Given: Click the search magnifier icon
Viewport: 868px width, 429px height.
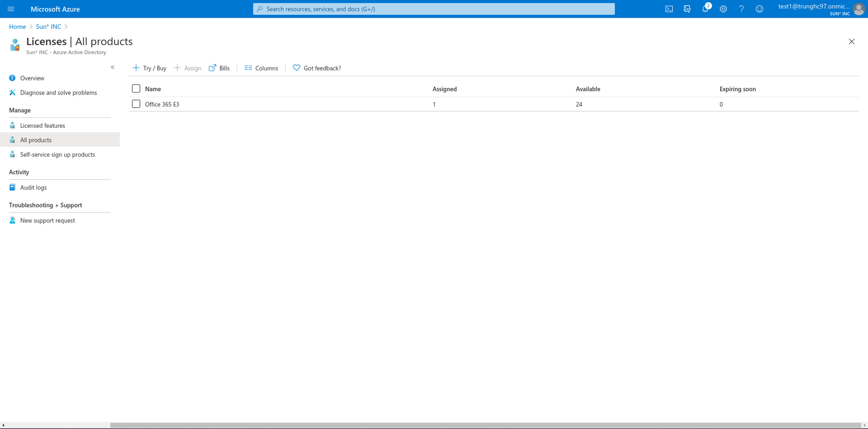Looking at the screenshot, I should 260,9.
